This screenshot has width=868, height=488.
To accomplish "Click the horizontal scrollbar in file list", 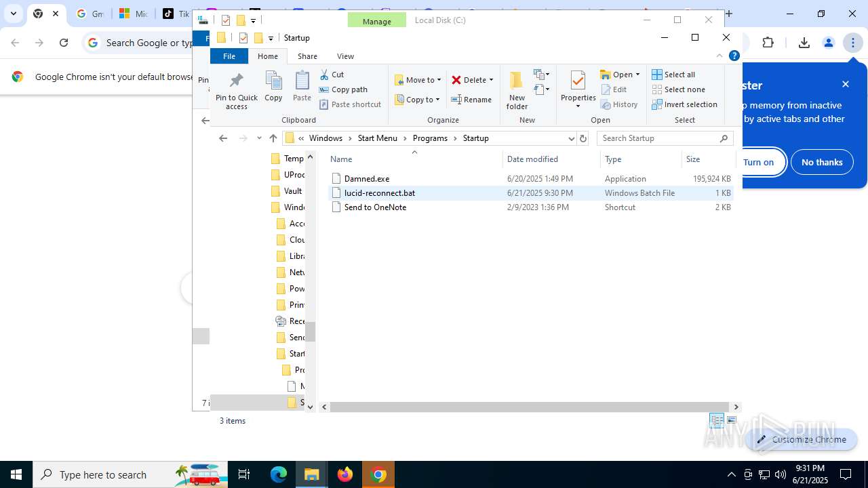I will [x=531, y=407].
